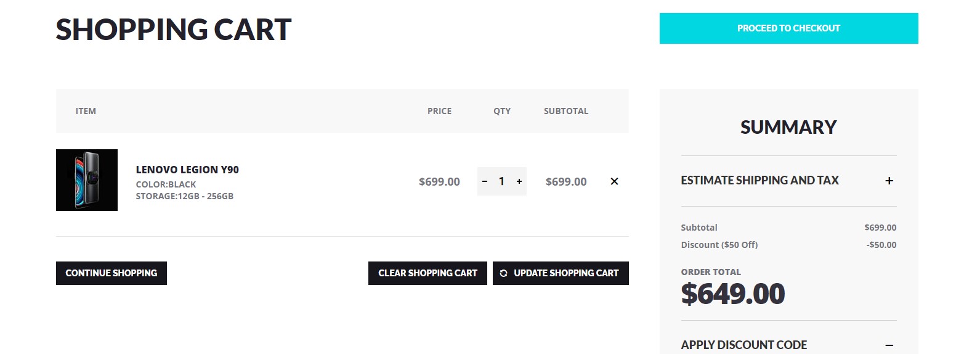Open the Lenovo Legion Y90 product thumbnail
Screen dimensions: 980x354
point(87,180)
